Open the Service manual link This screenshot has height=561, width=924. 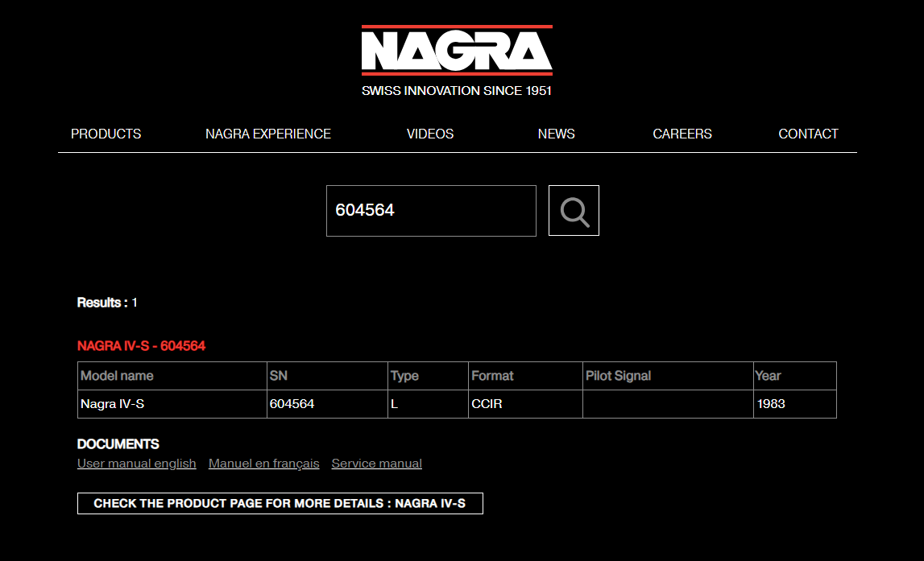point(376,464)
